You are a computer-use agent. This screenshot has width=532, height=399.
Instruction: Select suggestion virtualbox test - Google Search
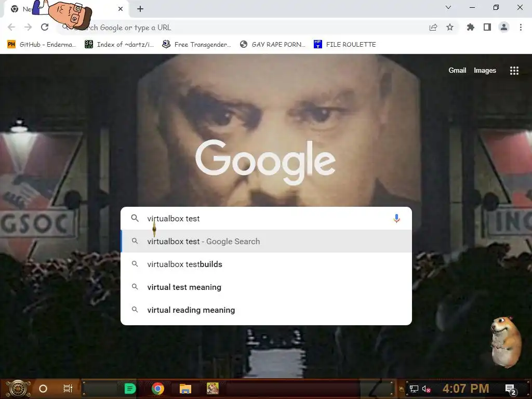pos(267,241)
